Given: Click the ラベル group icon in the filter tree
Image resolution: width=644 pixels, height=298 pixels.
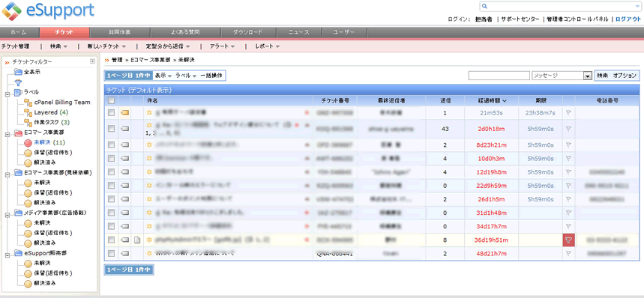Looking at the screenshot, I should coord(18,92).
